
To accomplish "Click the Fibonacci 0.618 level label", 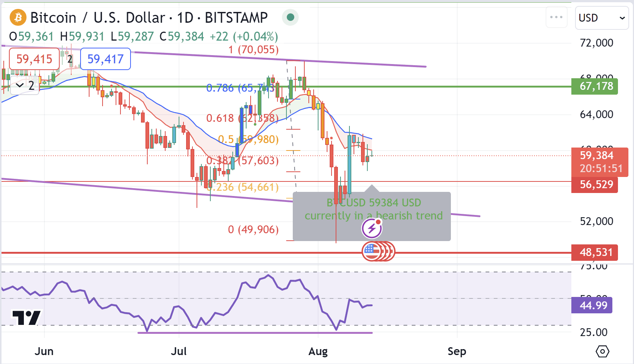I will click(242, 118).
